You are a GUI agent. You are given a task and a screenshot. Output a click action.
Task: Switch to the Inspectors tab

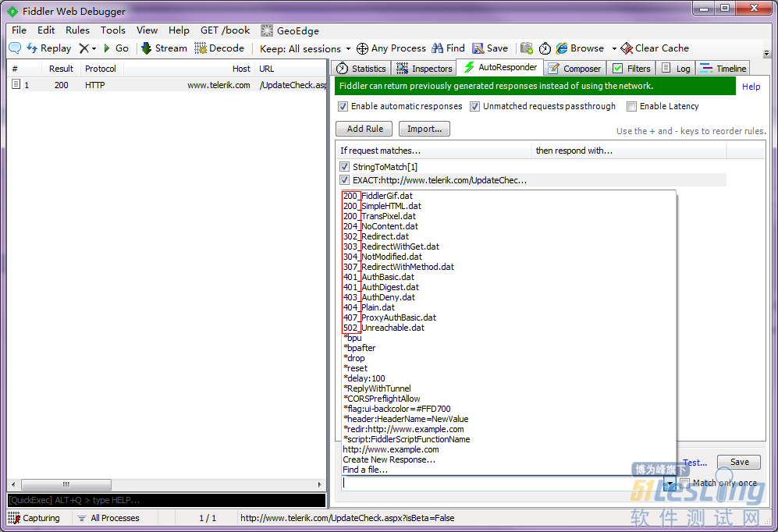[425, 69]
